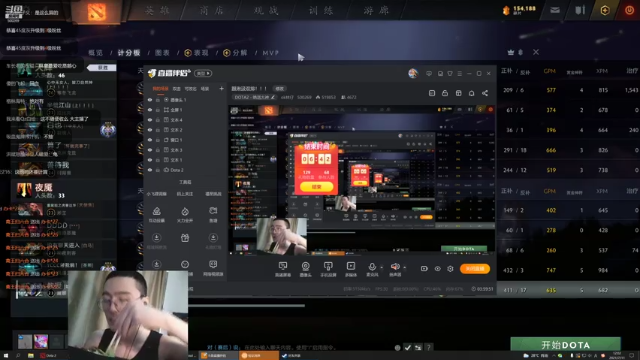The width and height of the screenshot is (640, 360).
Task: Open the 观战 (Watch) tab in Dota
Action: pyautogui.click(x=267, y=11)
